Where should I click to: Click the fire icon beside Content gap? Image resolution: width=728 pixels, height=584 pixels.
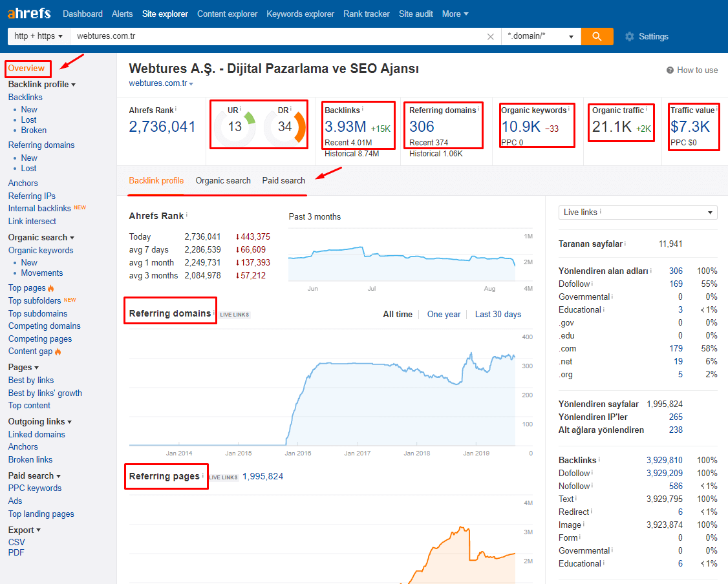(58, 351)
